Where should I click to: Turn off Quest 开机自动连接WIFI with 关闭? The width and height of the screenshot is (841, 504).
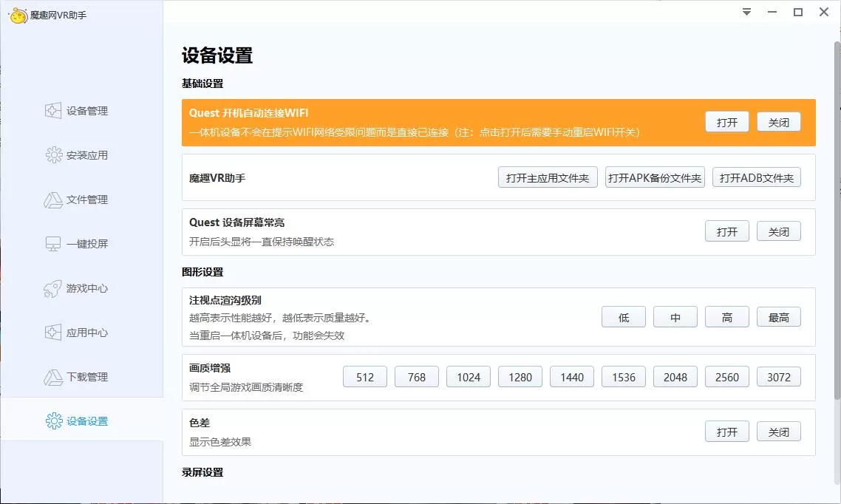[x=779, y=122]
